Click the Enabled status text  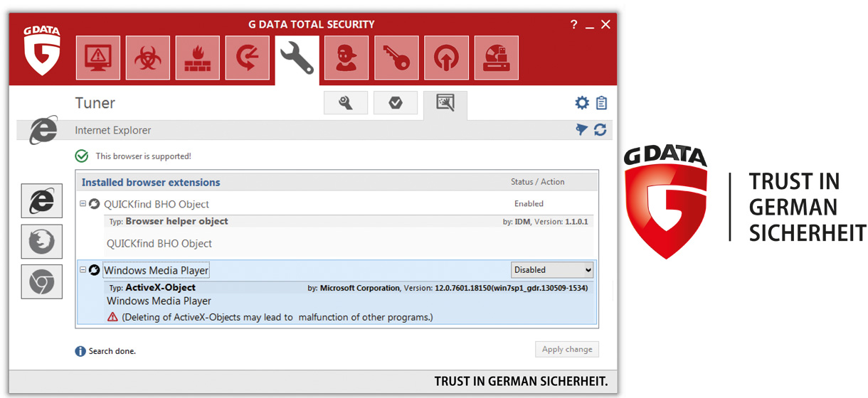tap(529, 203)
